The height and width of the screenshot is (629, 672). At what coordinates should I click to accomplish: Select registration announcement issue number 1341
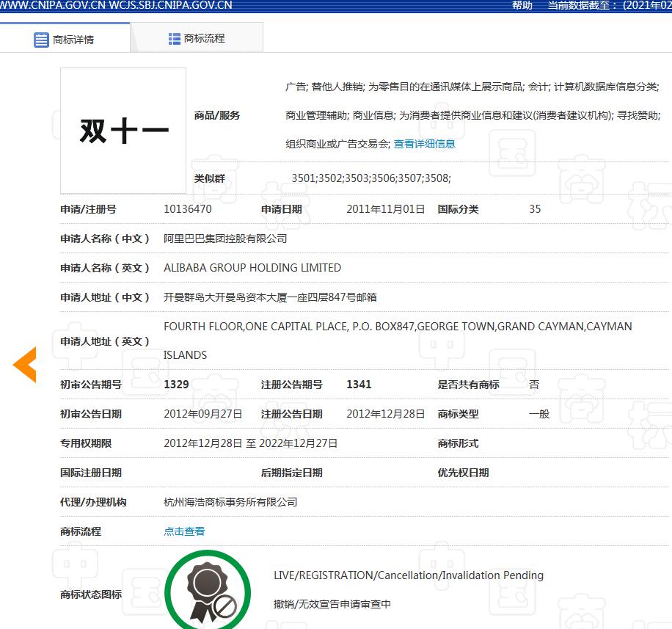[359, 385]
